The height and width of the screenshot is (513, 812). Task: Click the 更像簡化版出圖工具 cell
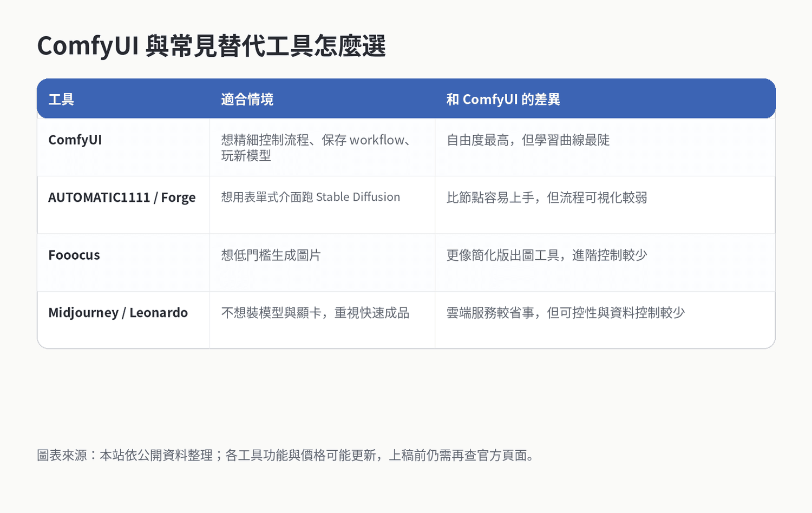tap(548, 255)
